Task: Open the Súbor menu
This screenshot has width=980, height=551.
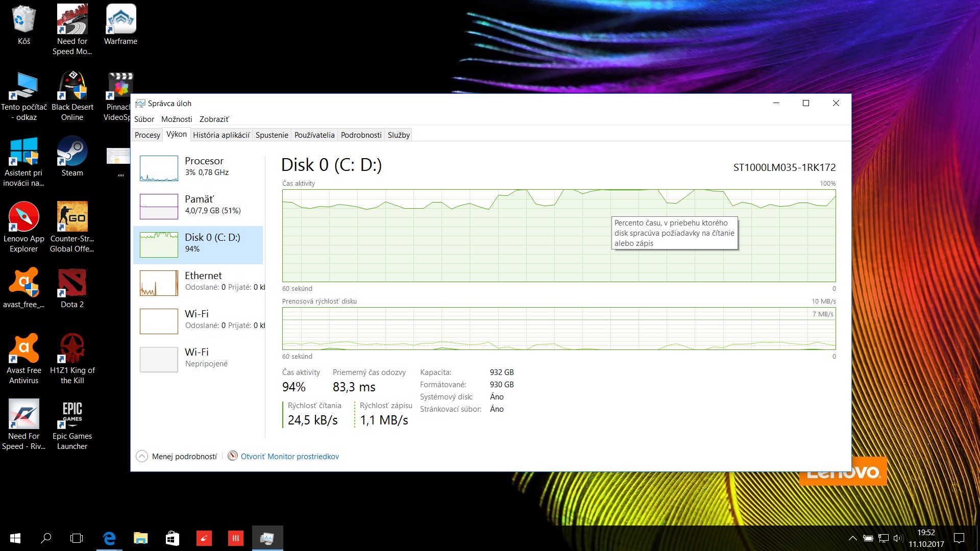Action: [x=144, y=119]
